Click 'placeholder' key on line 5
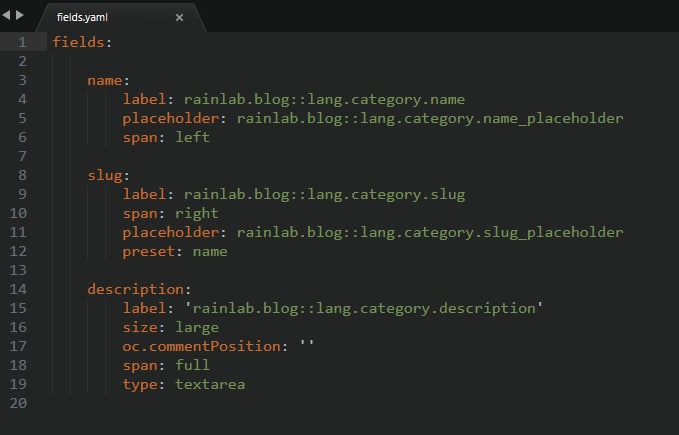Image resolution: width=679 pixels, height=435 pixels. click(171, 119)
